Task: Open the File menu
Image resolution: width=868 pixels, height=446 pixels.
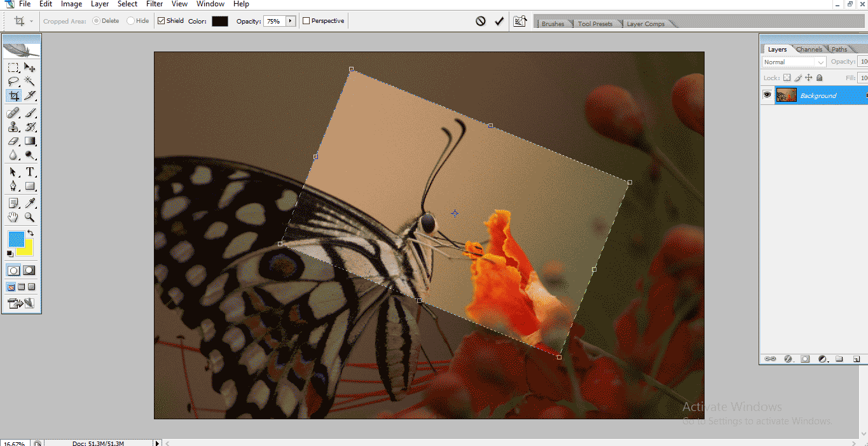Action: [25, 4]
